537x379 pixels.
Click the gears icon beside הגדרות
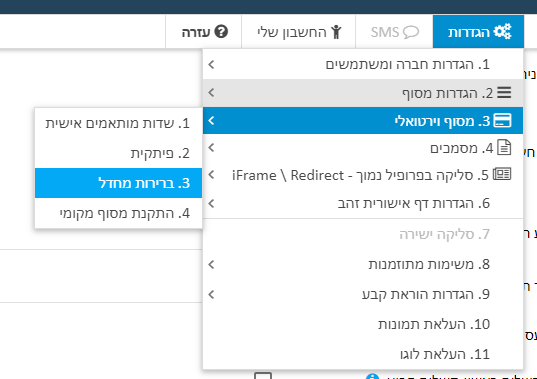[x=502, y=31]
